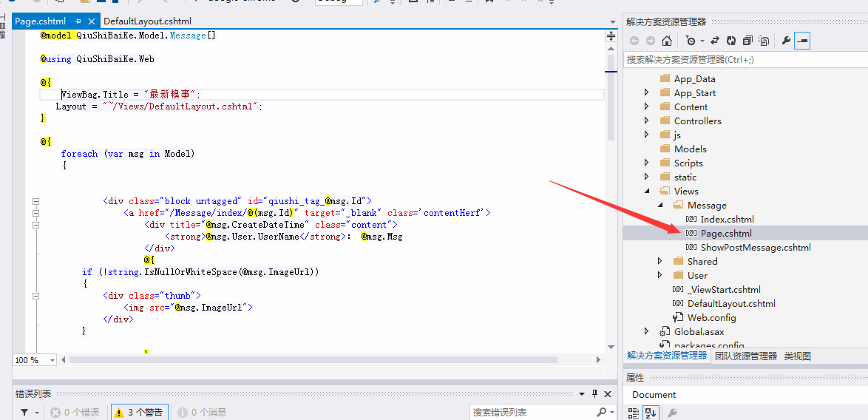The width and height of the screenshot is (868, 420).
Task: Expand the Content folder
Action: (646, 106)
